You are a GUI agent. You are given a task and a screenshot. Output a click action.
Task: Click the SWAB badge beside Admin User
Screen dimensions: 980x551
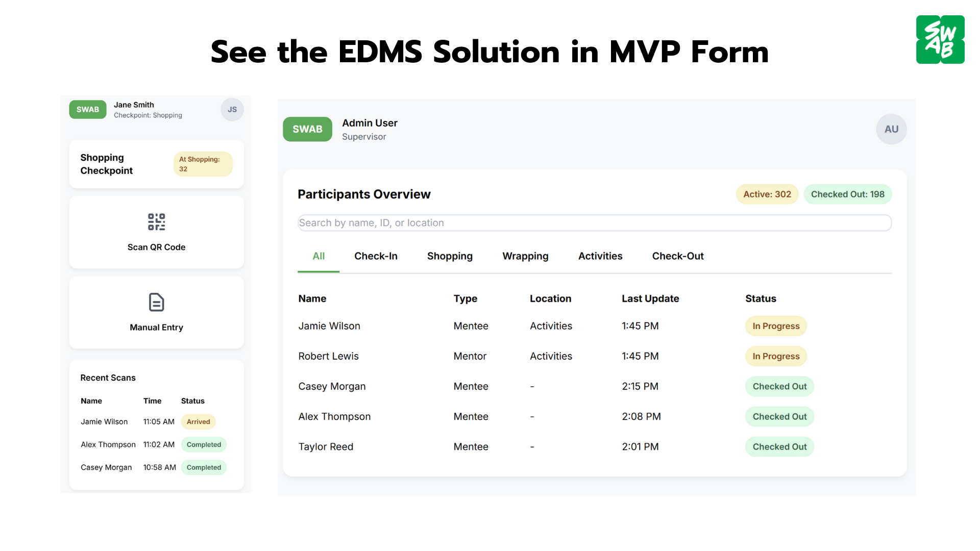[x=307, y=129]
